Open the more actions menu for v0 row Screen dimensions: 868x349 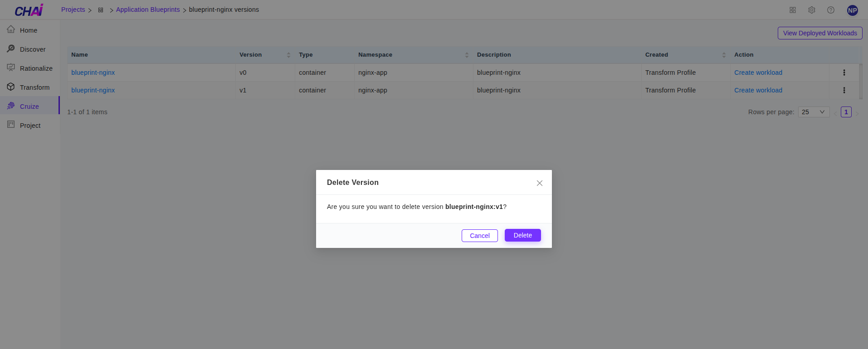click(x=844, y=73)
